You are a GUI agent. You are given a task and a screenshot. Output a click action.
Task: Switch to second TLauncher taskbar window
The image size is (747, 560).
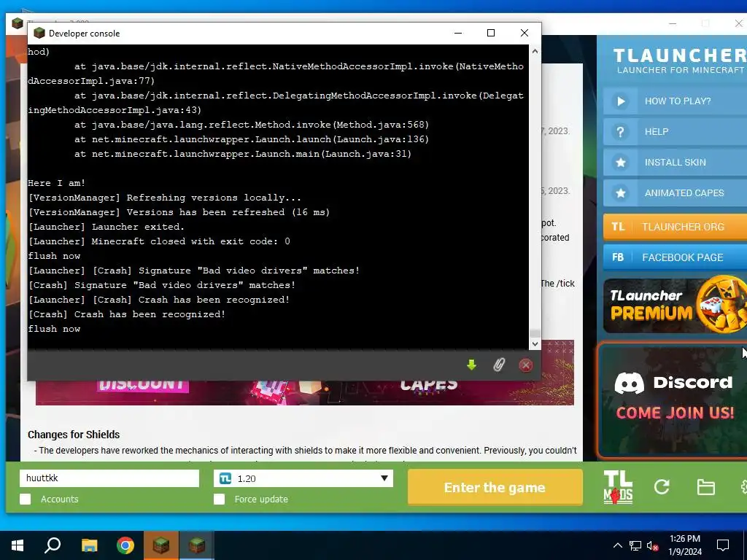[196, 545]
